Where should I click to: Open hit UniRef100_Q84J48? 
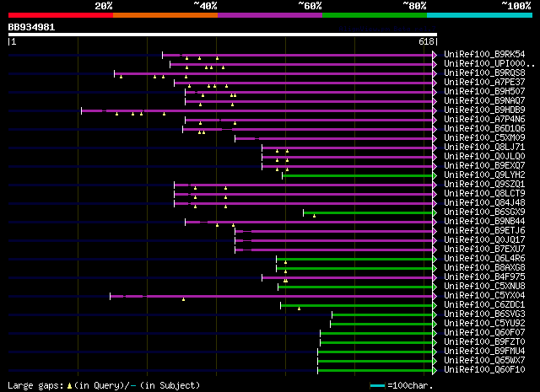point(484,203)
